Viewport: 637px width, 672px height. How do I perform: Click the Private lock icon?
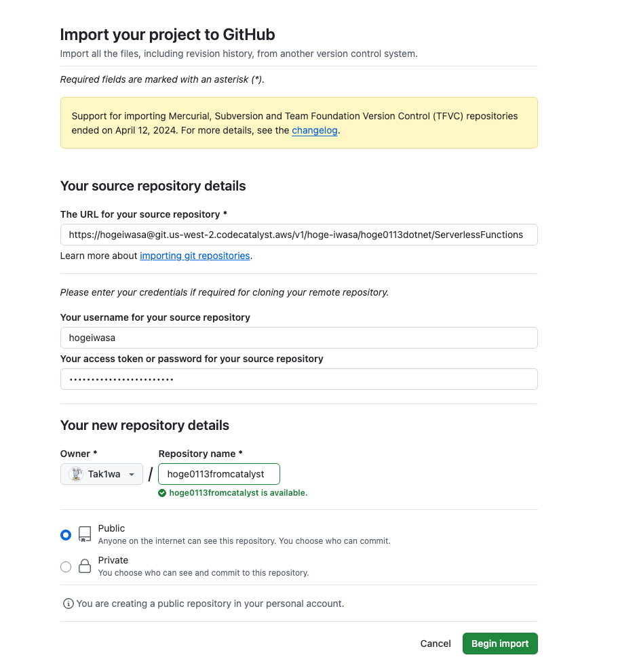[85, 566]
